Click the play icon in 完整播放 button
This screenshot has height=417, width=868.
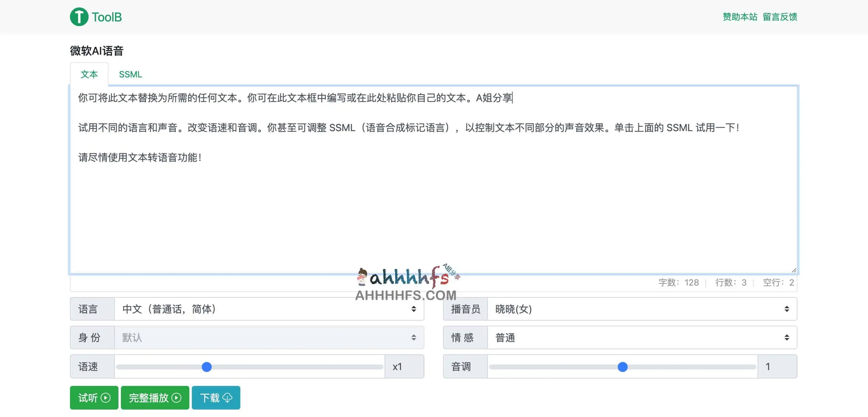tap(176, 397)
